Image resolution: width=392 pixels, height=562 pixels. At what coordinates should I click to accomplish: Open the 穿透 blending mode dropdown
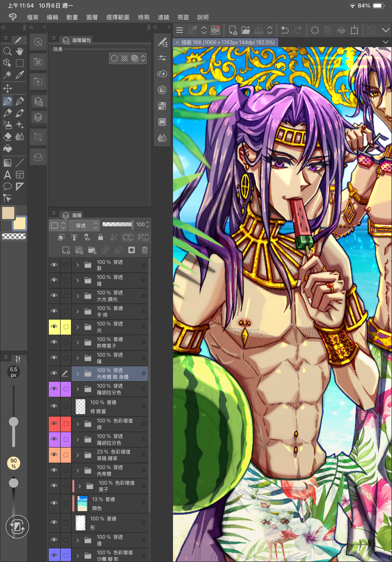coord(84,225)
